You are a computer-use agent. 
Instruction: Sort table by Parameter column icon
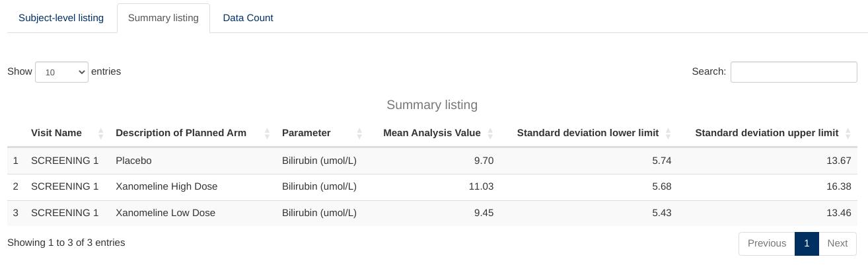[x=359, y=133]
